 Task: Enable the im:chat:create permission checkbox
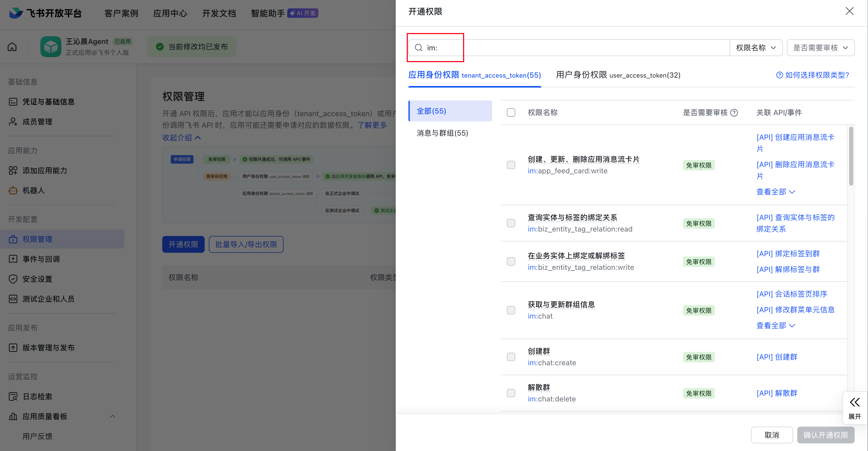(x=511, y=357)
